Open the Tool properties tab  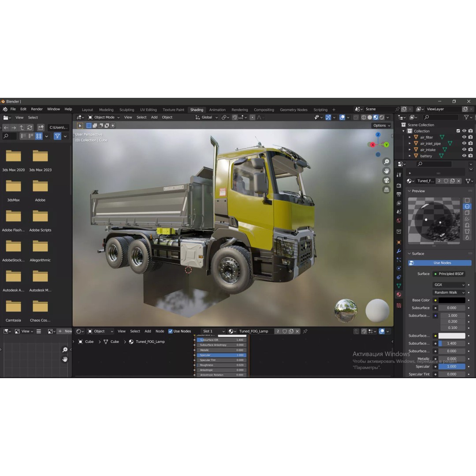399,175
